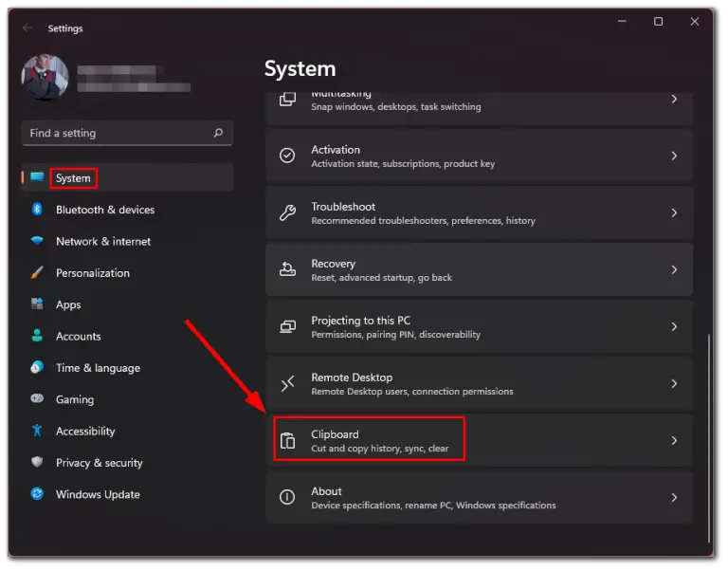Click the Time & language globe clock icon
728x571 pixels.
click(37, 367)
